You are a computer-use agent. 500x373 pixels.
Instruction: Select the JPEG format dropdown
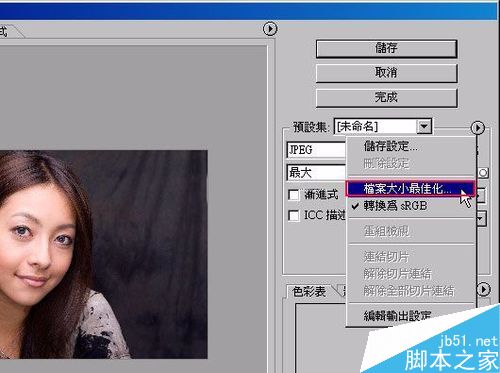coord(316,150)
